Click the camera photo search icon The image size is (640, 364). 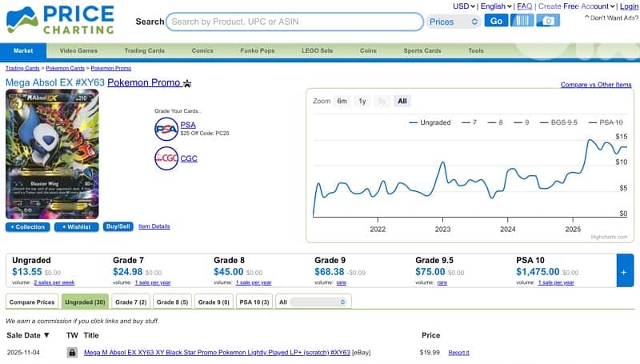[x=548, y=21]
